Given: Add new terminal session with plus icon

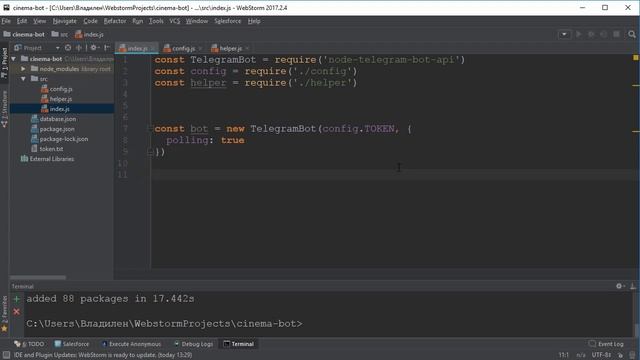Looking at the screenshot, I should (x=16, y=299).
